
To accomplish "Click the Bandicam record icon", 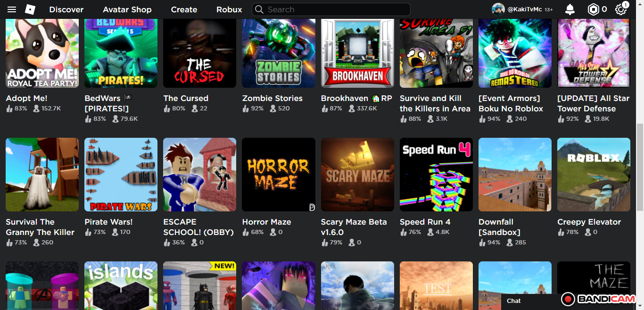I will tap(568, 299).
